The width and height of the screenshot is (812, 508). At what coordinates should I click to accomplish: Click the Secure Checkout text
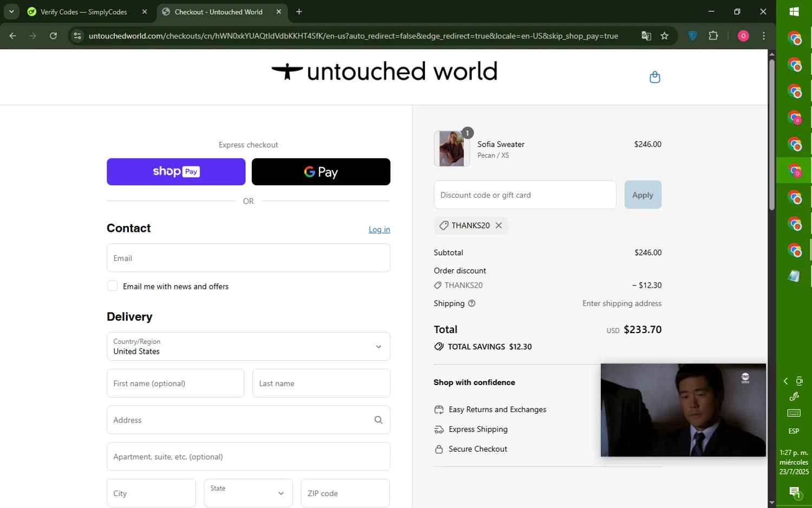click(x=478, y=449)
